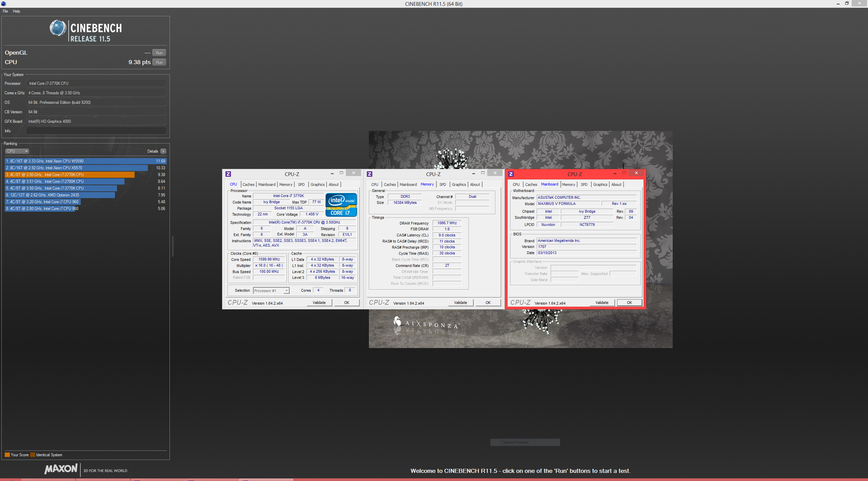Expand the CPU ranking dropdown

[x=17, y=151]
